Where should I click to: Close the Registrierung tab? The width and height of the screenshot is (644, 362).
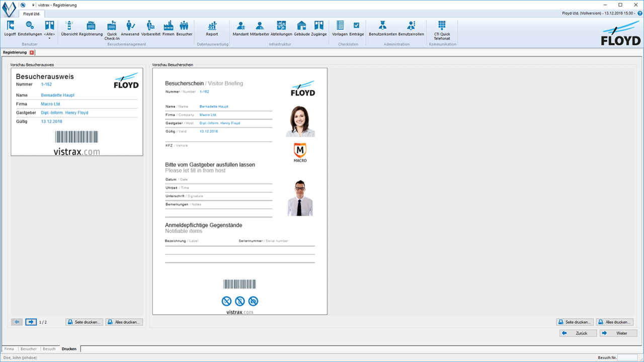tap(32, 52)
